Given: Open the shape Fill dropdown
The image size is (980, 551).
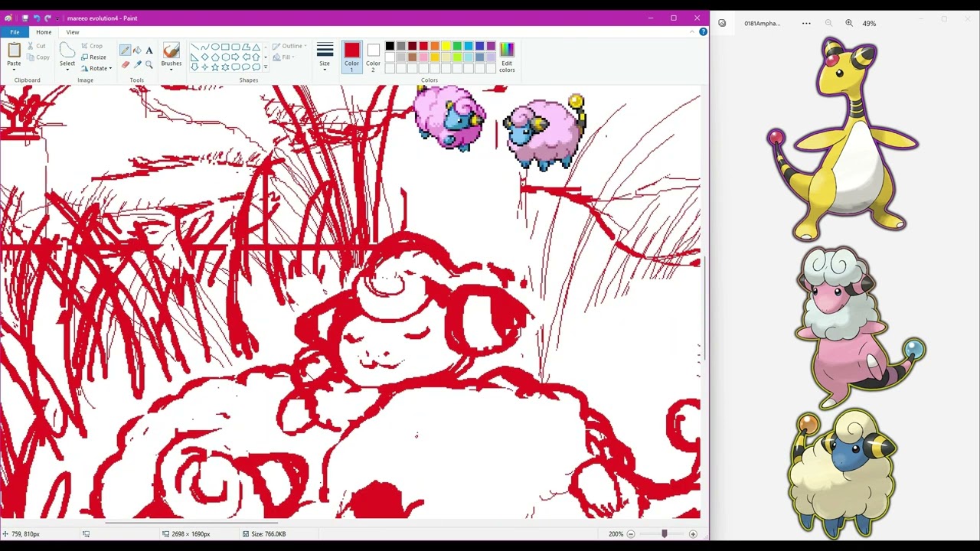Looking at the screenshot, I should click(283, 57).
